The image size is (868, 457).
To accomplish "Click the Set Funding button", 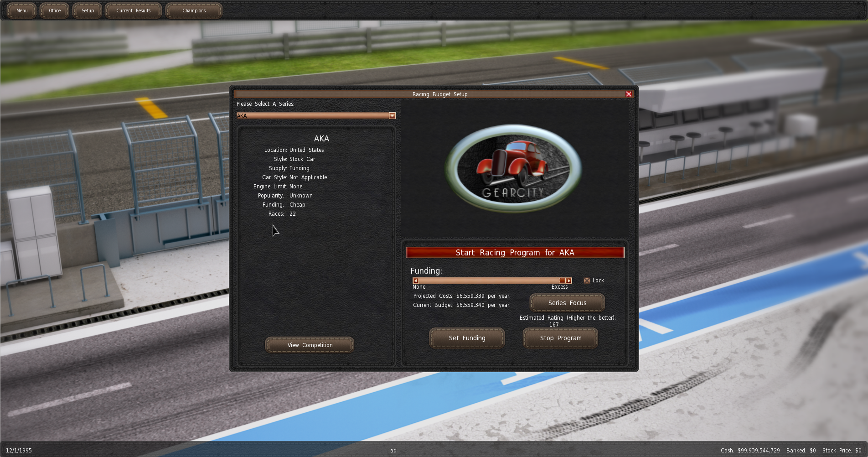I will click(x=467, y=338).
